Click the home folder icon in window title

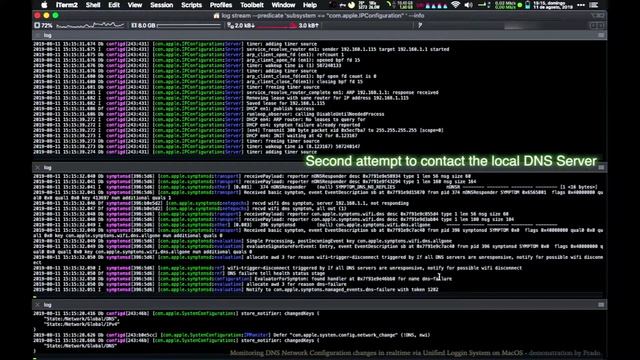click(x=216, y=16)
